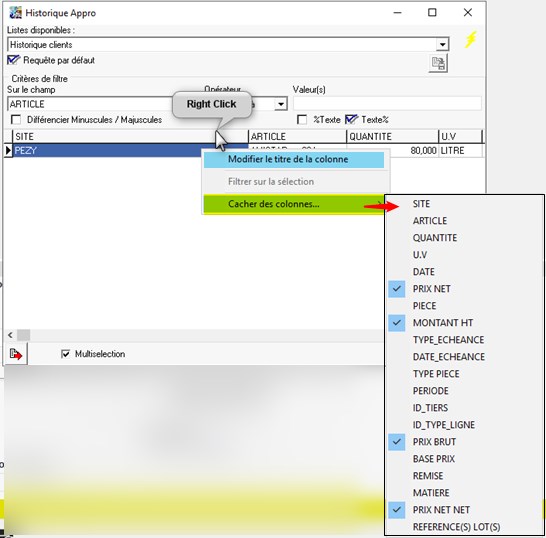
Task: Toggle the Multiselection checkbox
Action: click(x=65, y=354)
